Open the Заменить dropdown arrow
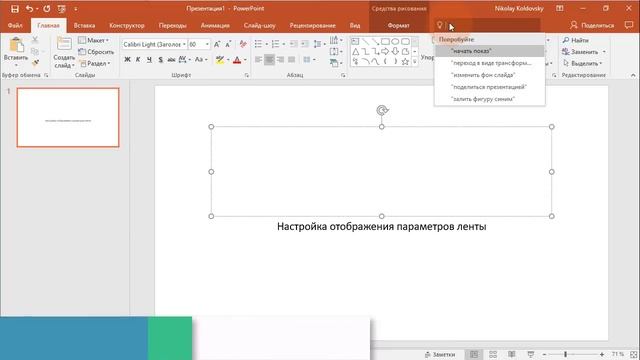 [x=604, y=52]
